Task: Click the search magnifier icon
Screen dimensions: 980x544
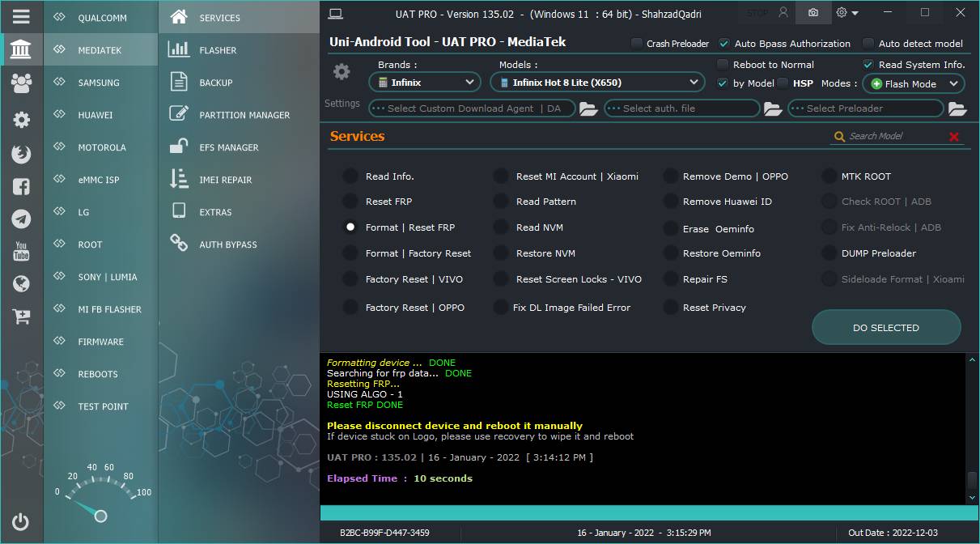Action: pyautogui.click(x=840, y=137)
